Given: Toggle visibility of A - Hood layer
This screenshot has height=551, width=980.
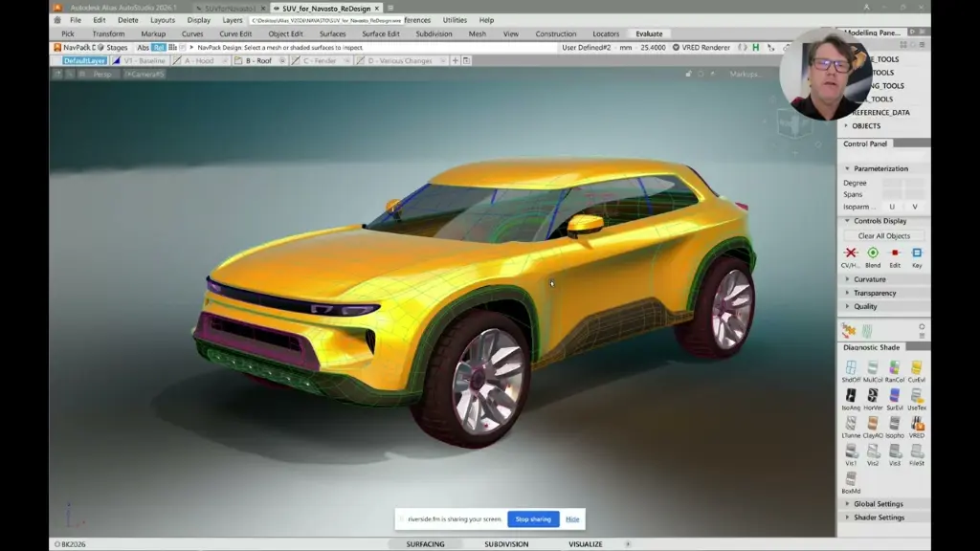Looking at the screenshot, I should pyautogui.click(x=224, y=60).
